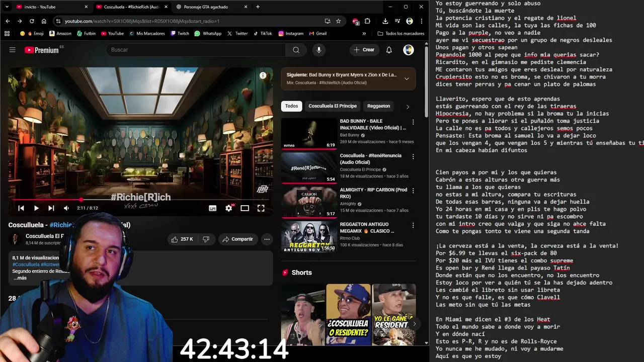
Task: Skip to next video in player
Action: (x=51, y=208)
